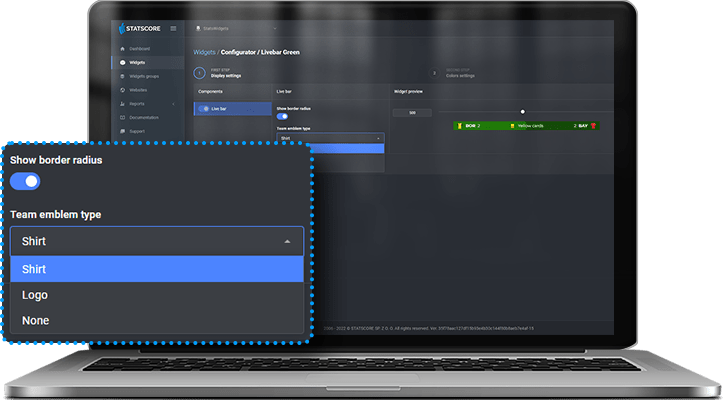Toggle Show border radius in enlarged callout
This screenshot has height=400, width=726.
tap(25, 181)
